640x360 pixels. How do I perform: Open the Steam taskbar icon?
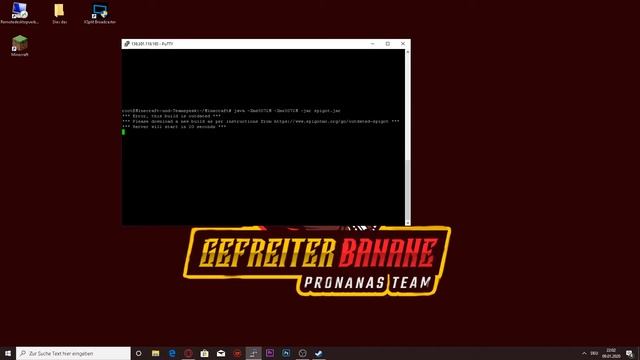coord(319,353)
